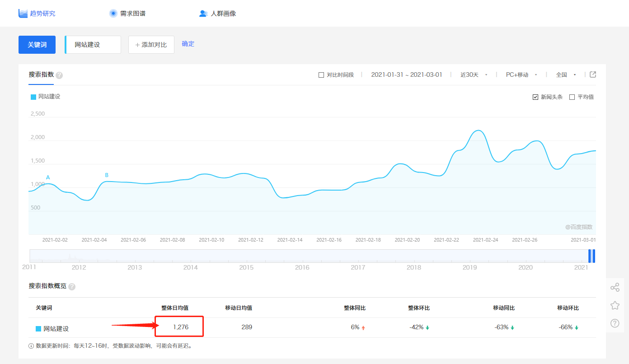Image resolution: width=629 pixels, height=364 pixels.
Task: Click the 趋势研究 chart icon
Action: coord(23,14)
